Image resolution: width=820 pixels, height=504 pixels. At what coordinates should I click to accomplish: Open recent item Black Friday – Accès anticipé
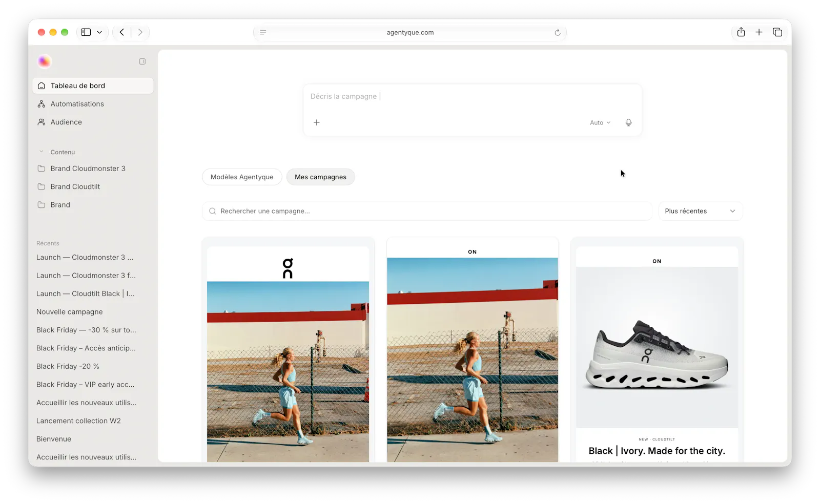click(x=86, y=348)
